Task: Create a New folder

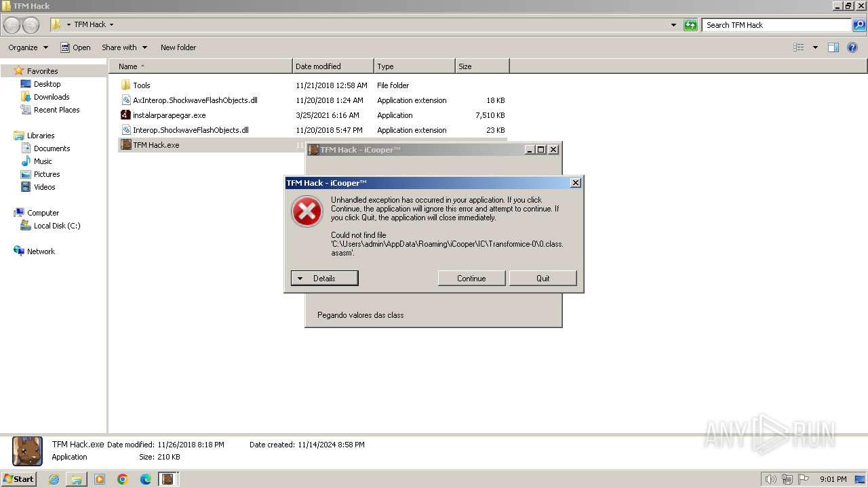Action: [178, 47]
